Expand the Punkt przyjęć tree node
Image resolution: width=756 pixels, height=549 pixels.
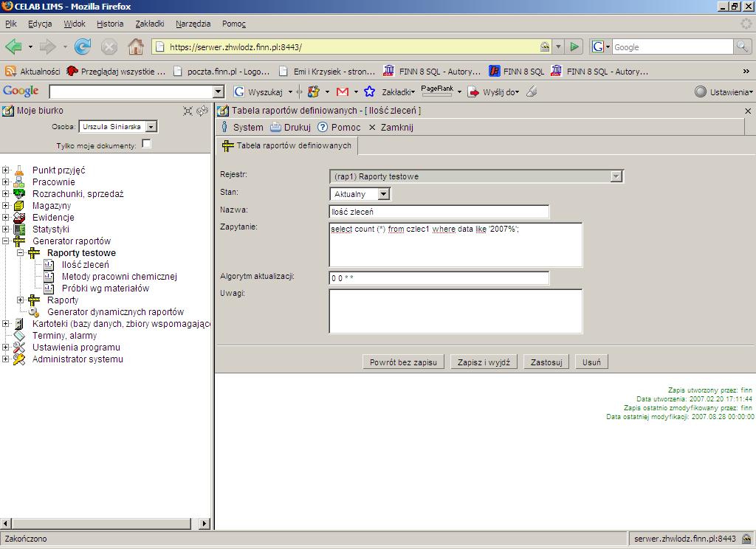5,170
